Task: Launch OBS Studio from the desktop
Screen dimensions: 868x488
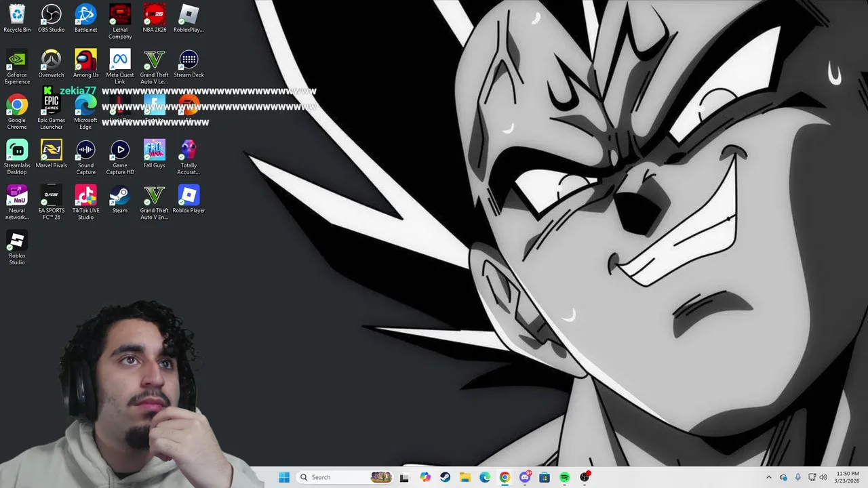Action: [x=52, y=19]
